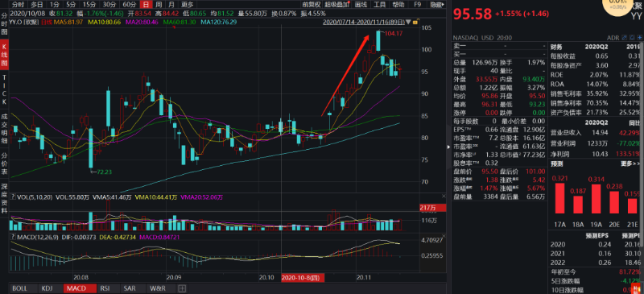Open the MACD indicator help question mark
The width and height of the screenshot is (644, 294).
(12, 238)
